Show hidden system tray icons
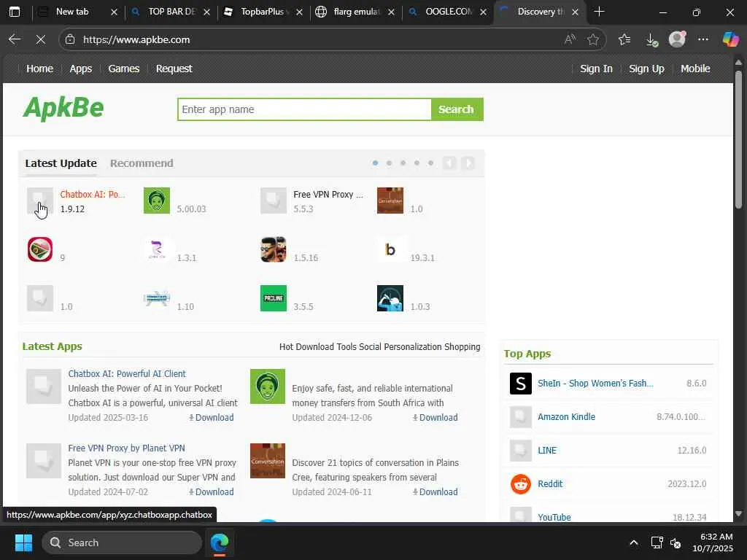Screen dimensions: 747x560 tap(634, 542)
